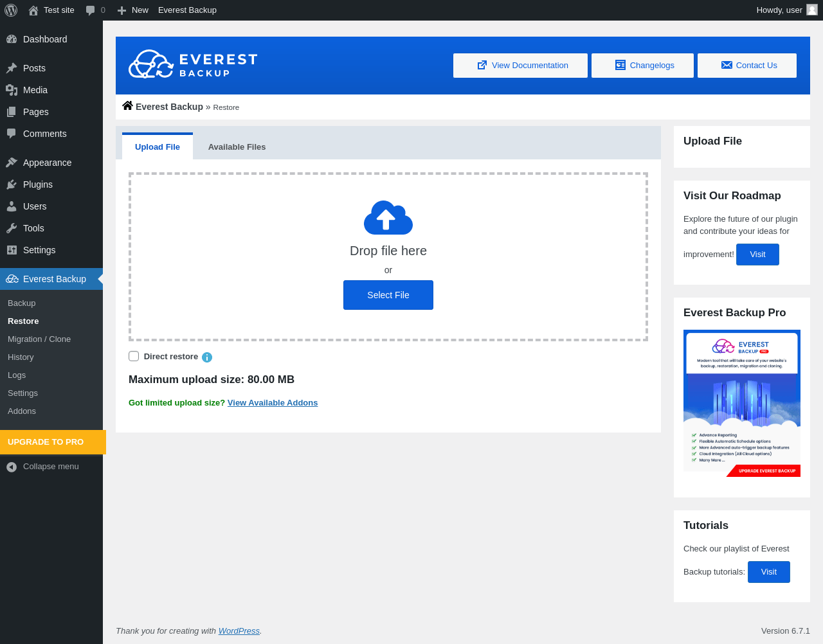Viewport: 823px width, 644px height.
Task: Click the Posts pushpin icon
Action: tap(12, 68)
